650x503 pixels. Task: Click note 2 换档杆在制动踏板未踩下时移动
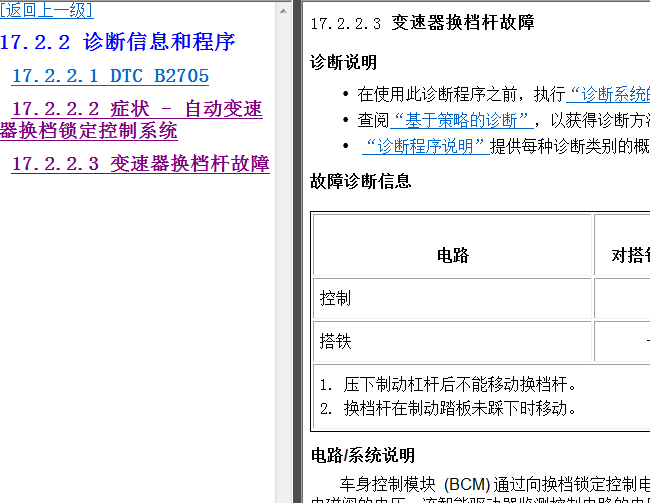coord(448,408)
